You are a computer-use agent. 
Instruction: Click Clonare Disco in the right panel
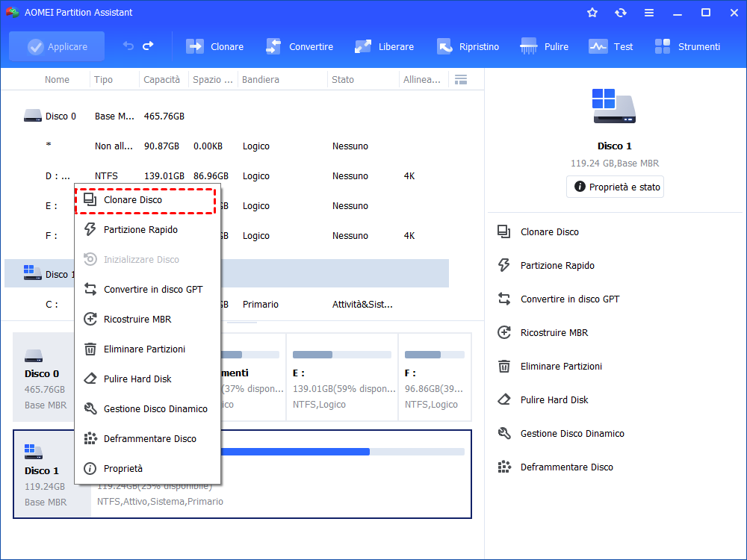(549, 232)
